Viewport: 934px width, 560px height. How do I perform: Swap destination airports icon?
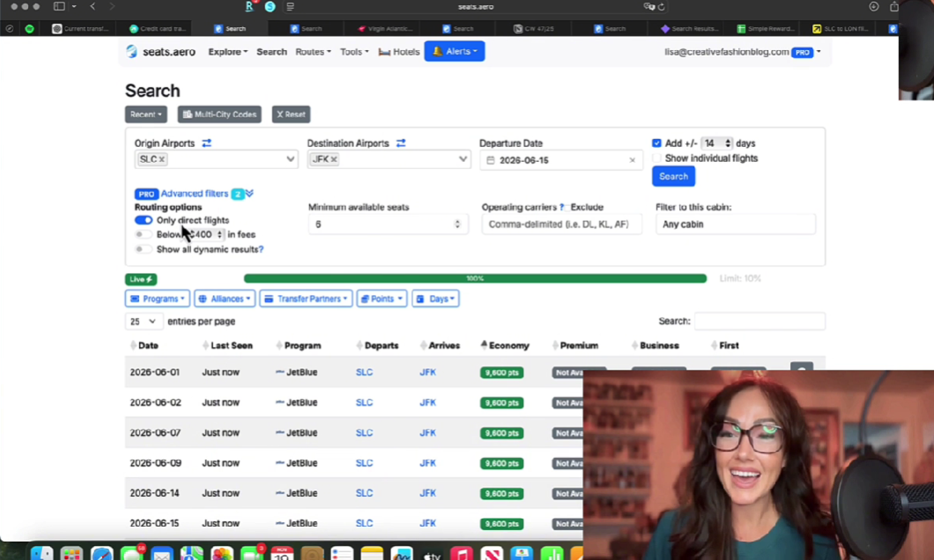tap(401, 144)
